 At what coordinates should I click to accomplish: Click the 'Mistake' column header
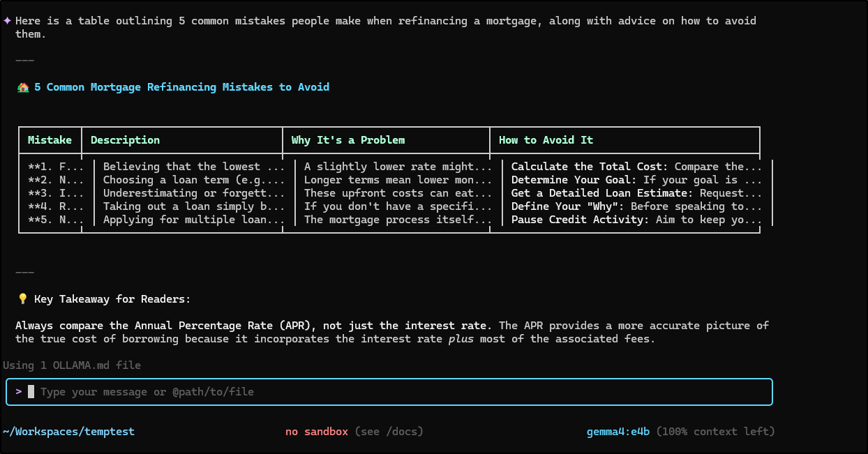coord(50,140)
